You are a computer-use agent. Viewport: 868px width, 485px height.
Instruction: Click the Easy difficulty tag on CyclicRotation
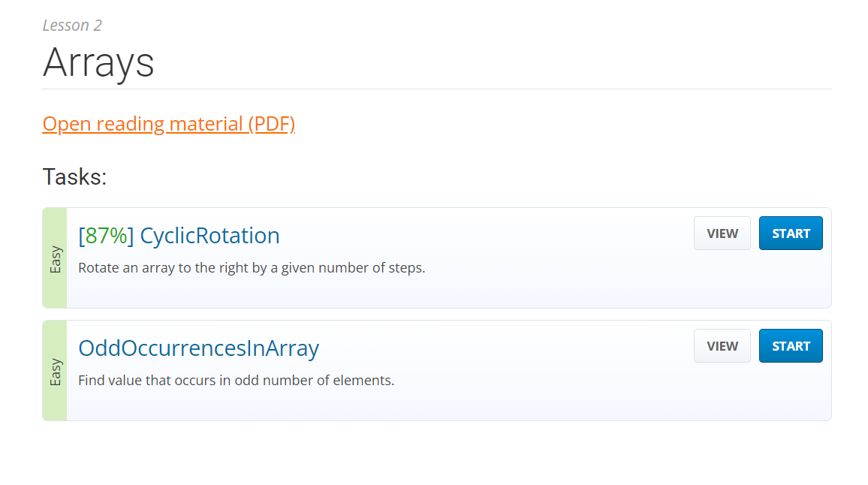[55, 258]
